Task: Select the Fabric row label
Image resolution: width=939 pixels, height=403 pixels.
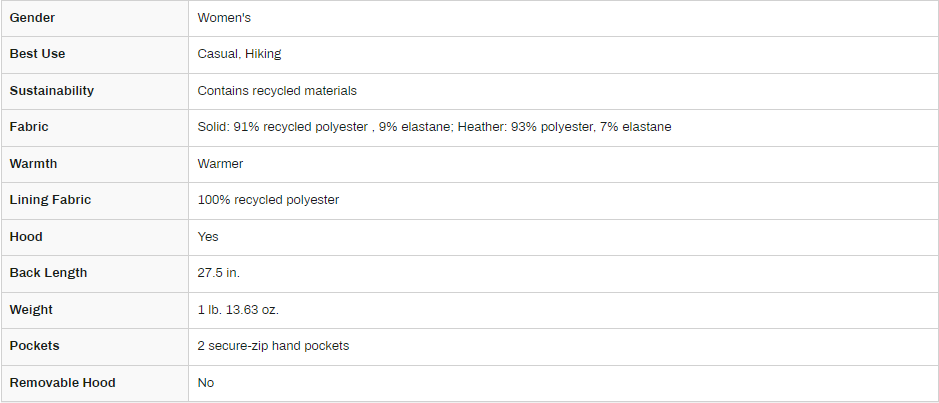Action: point(29,127)
